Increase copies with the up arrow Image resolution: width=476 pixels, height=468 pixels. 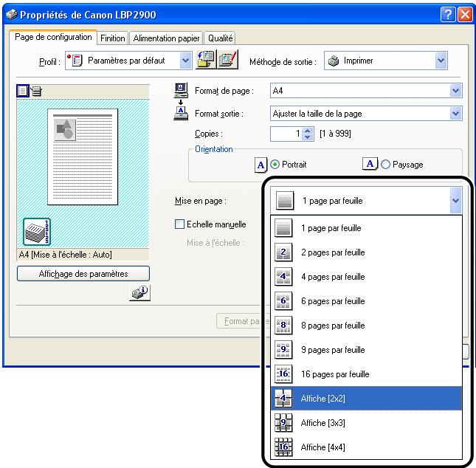[308, 131]
